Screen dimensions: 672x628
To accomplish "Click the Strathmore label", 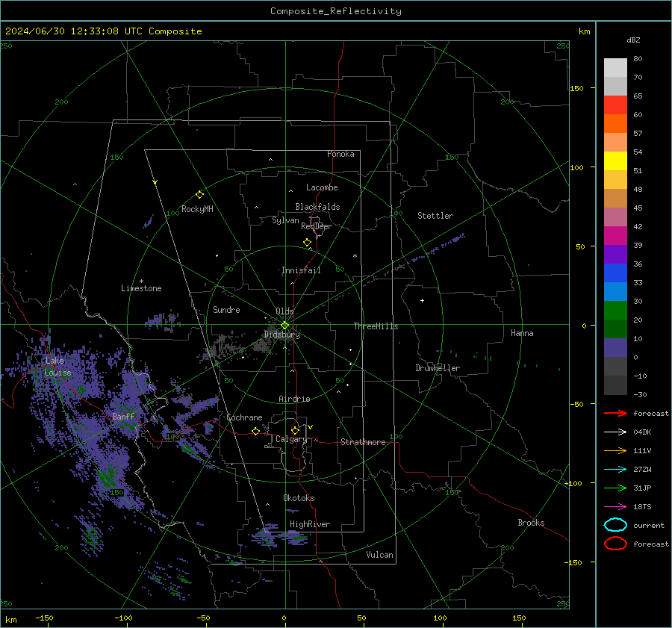I will (363, 442).
